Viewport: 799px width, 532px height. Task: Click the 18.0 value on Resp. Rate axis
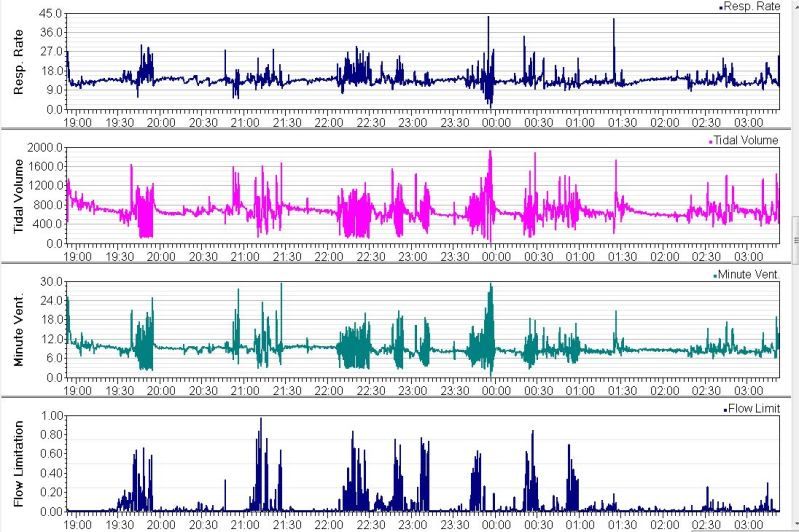50,71
